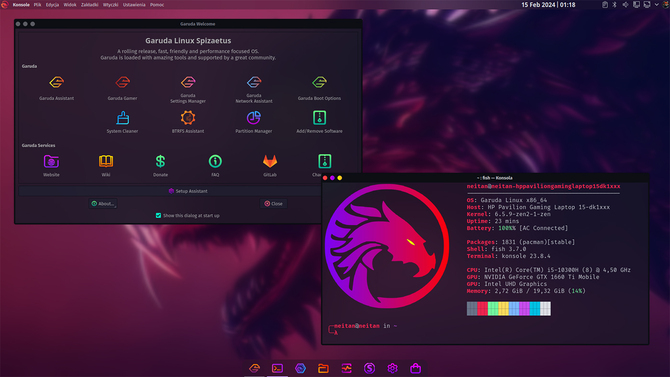Open Garuda Boot Options
670x377 pixels.
tap(319, 88)
